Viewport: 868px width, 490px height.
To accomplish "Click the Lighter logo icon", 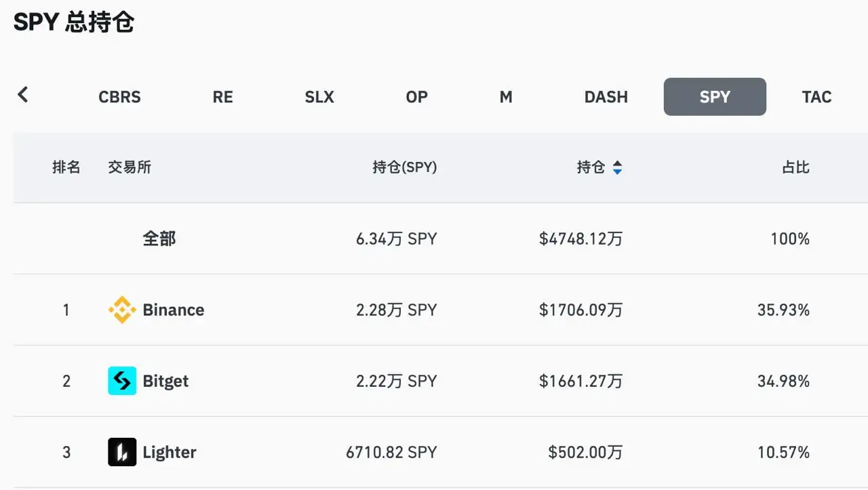I will pyautogui.click(x=122, y=452).
